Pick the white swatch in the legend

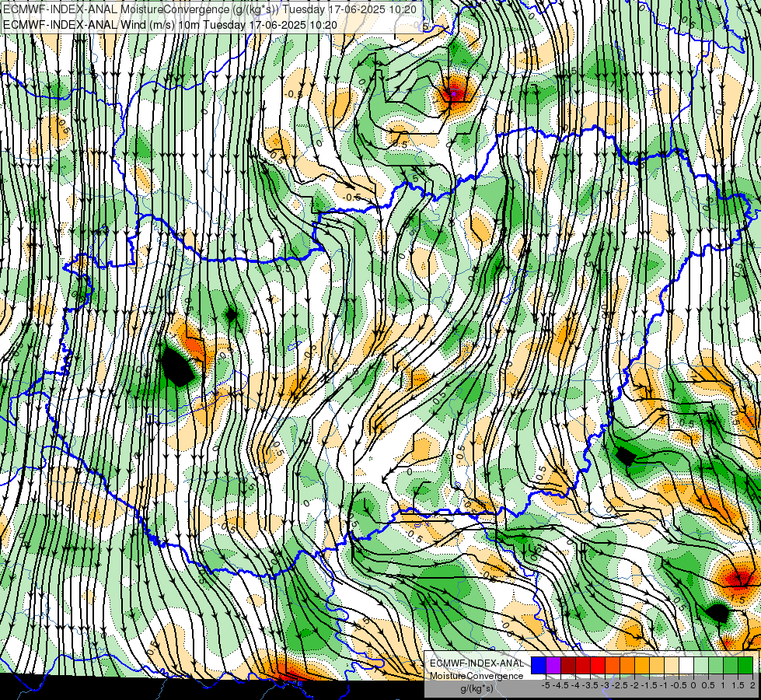686,665
